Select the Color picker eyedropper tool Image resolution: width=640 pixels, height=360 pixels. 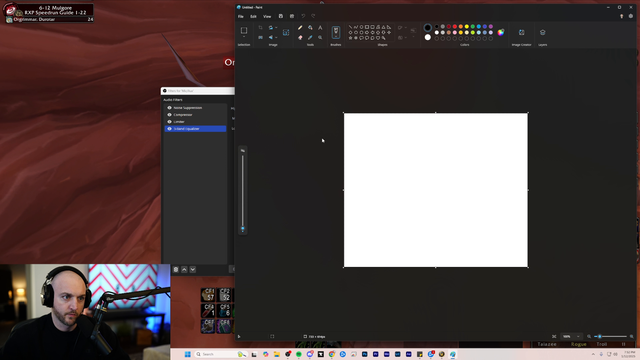310,38
